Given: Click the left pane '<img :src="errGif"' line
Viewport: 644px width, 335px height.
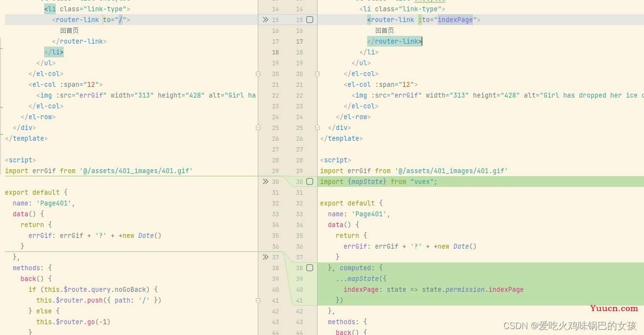Looking at the screenshot, I should (146, 95).
